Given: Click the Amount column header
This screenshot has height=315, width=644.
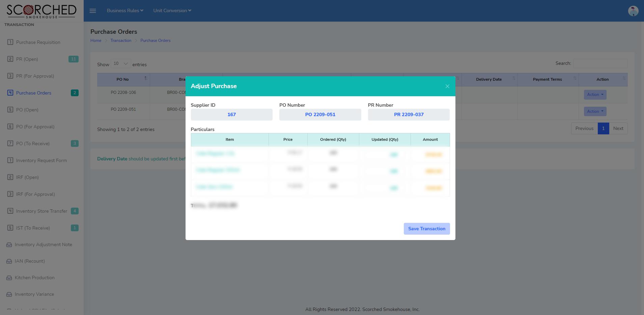Looking at the screenshot, I should pos(430,139).
